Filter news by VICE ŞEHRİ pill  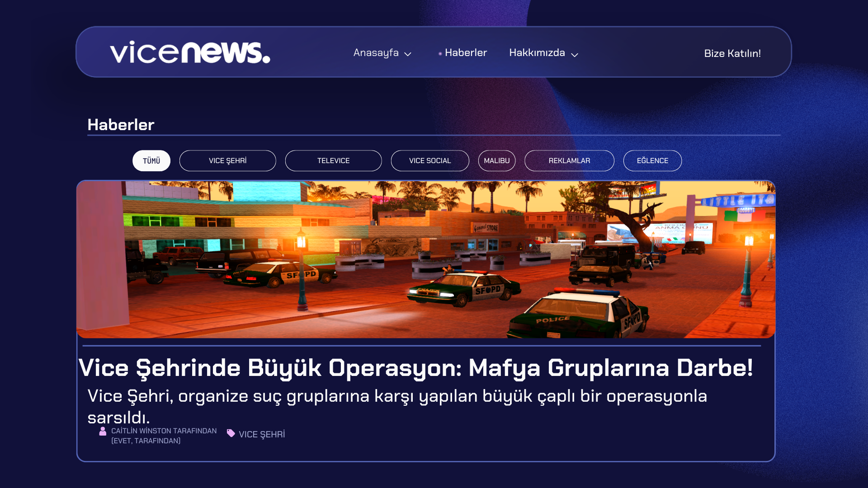(228, 161)
